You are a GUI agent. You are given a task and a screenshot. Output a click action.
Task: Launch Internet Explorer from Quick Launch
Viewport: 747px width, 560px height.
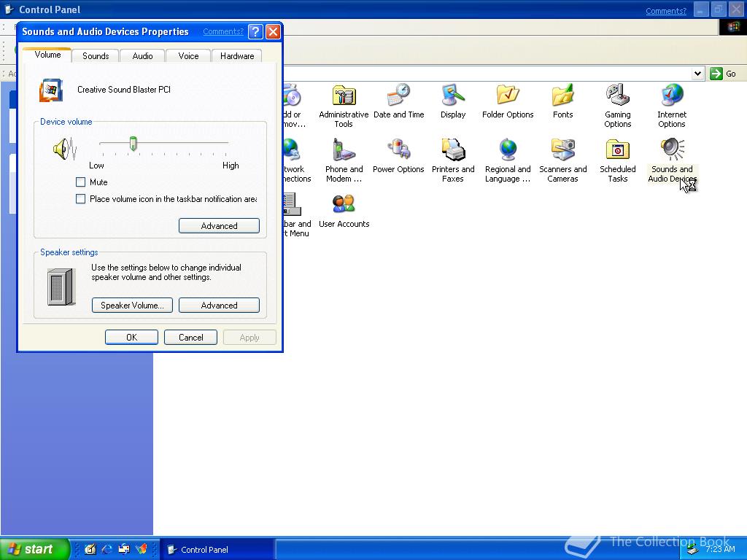tap(107, 549)
